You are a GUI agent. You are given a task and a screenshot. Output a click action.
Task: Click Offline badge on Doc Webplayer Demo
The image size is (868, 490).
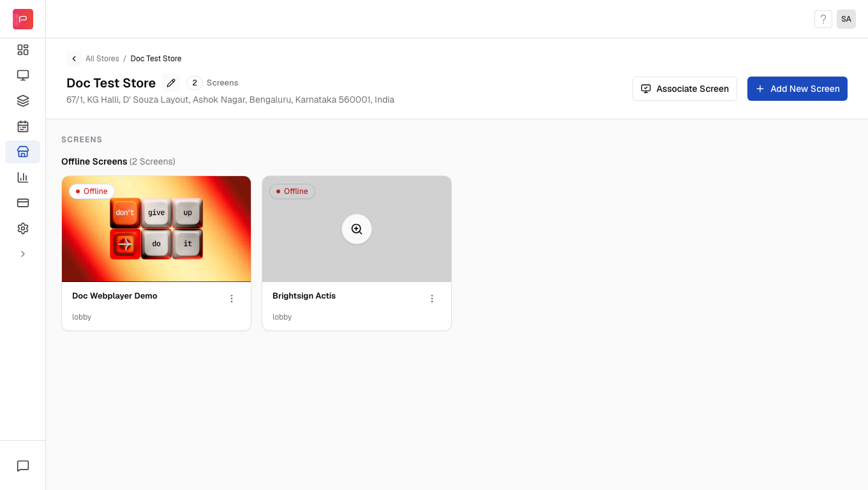92,191
